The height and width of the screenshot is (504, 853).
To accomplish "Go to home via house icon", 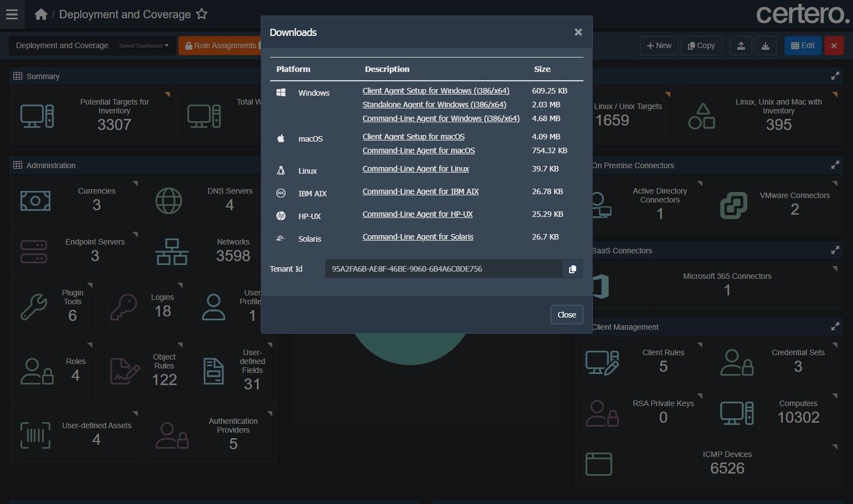I will pyautogui.click(x=41, y=14).
